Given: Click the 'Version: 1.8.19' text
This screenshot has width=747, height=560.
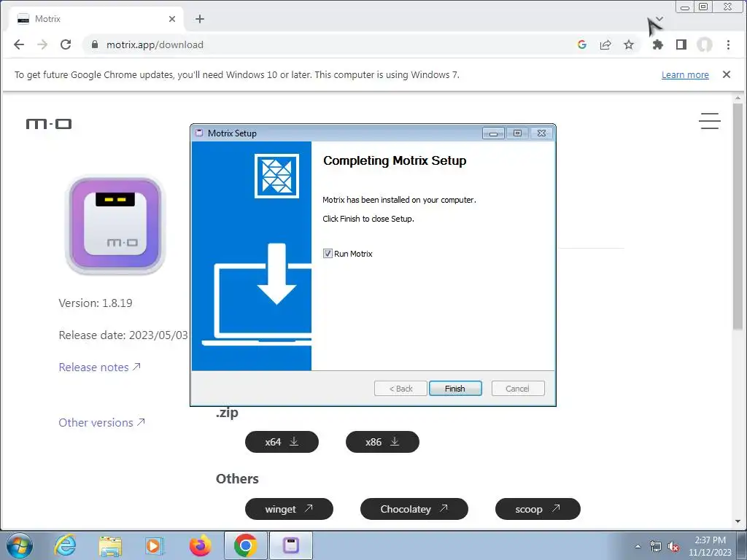Looking at the screenshot, I should click(x=96, y=303).
